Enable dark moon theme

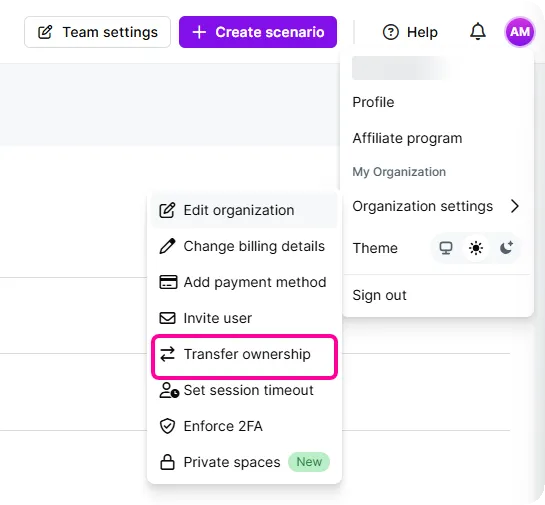point(506,248)
